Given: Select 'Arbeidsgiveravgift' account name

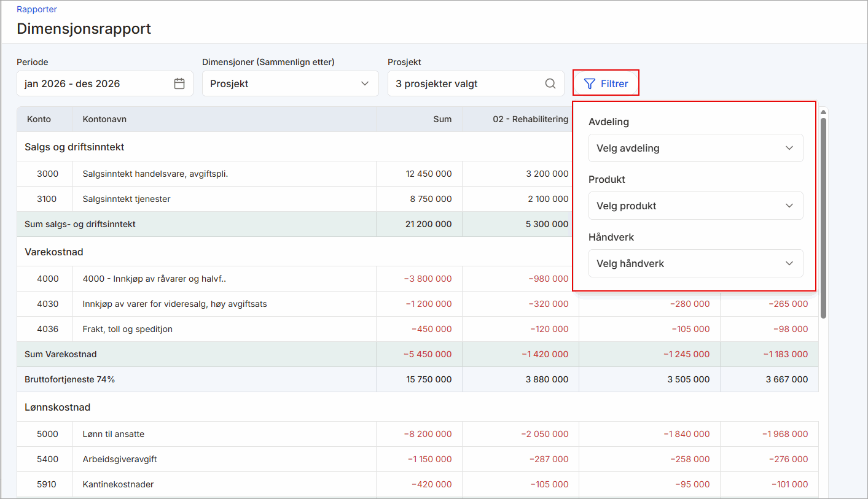Looking at the screenshot, I should pyautogui.click(x=119, y=459).
